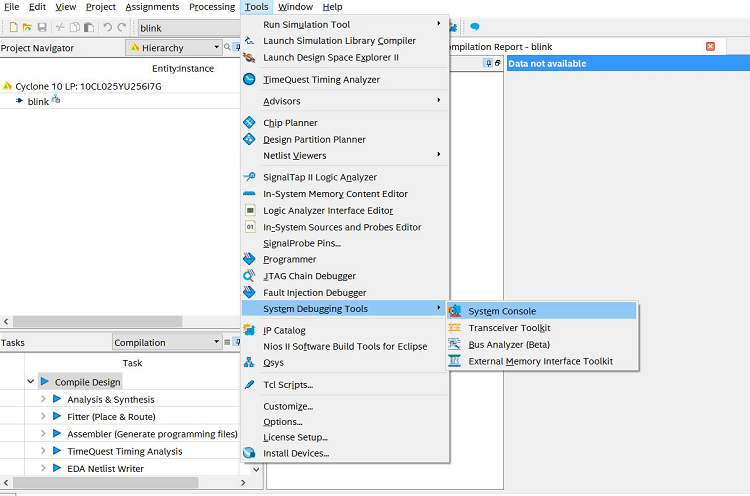This screenshot has height=496, width=750.
Task: Open the Window menu
Action: point(295,7)
